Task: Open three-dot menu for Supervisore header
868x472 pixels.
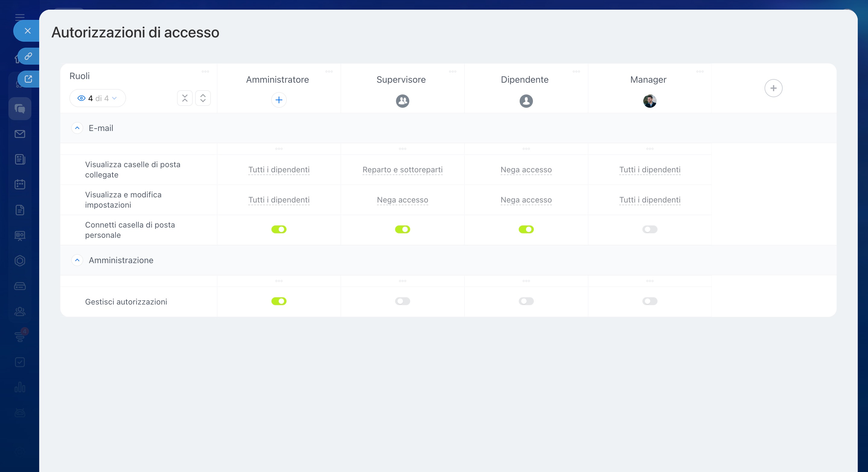Action: pos(452,72)
